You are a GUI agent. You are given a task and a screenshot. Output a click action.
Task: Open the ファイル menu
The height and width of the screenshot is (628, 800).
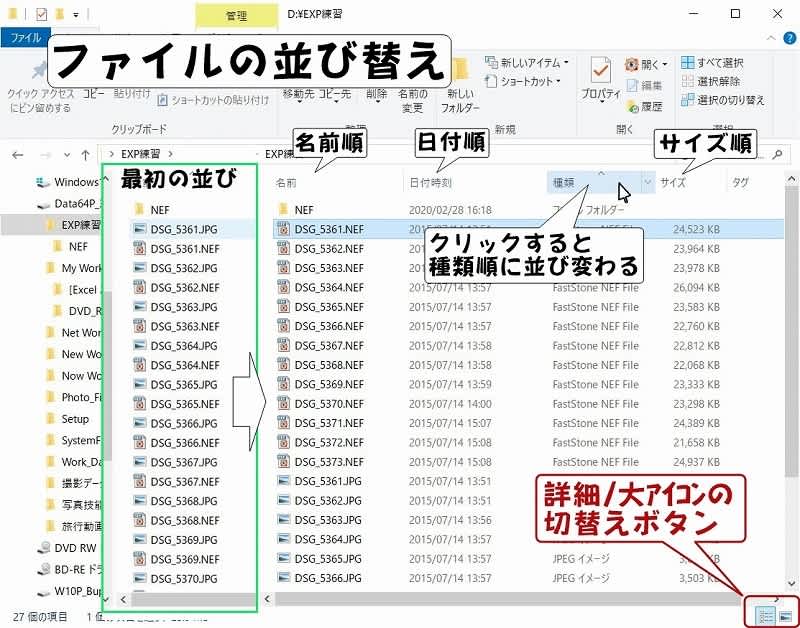[x=25, y=38]
